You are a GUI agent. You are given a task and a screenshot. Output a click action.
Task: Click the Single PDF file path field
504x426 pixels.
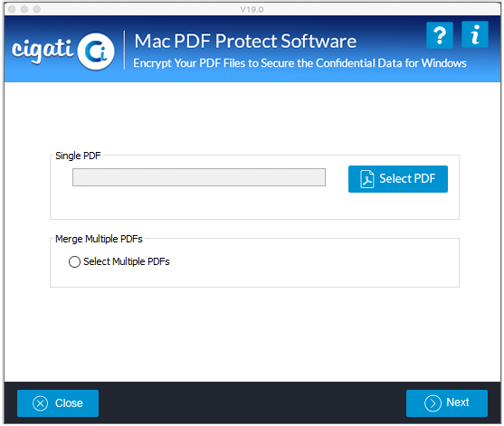click(199, 177)
